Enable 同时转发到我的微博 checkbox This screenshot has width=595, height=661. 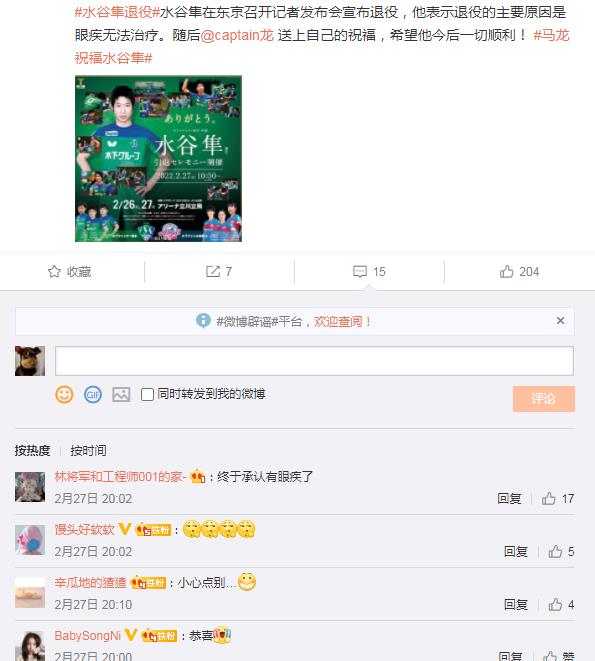(x=147, y=395)
